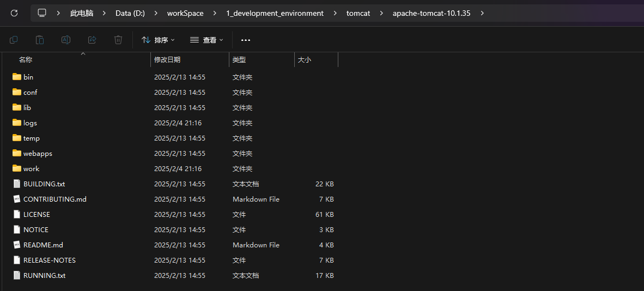Select the conf folder

point(30,93)
